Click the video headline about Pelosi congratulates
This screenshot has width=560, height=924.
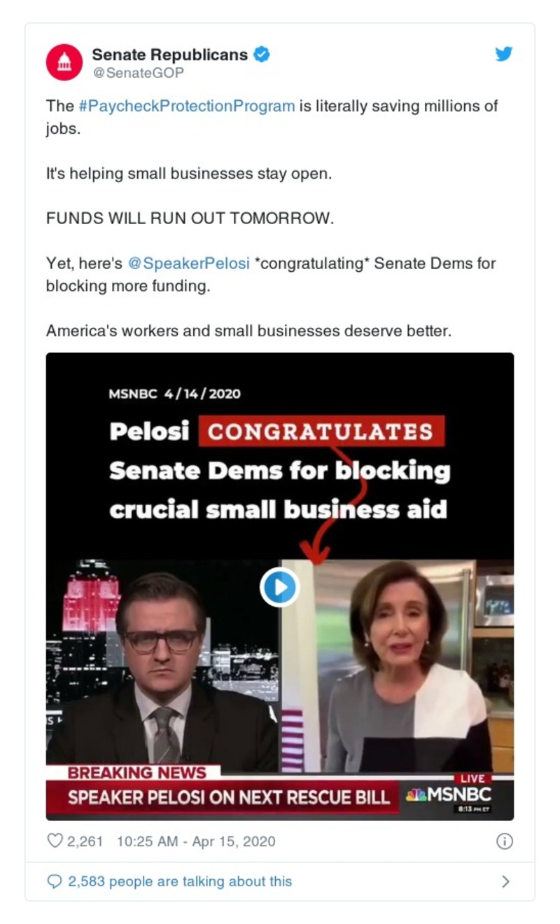coord(279,470)
